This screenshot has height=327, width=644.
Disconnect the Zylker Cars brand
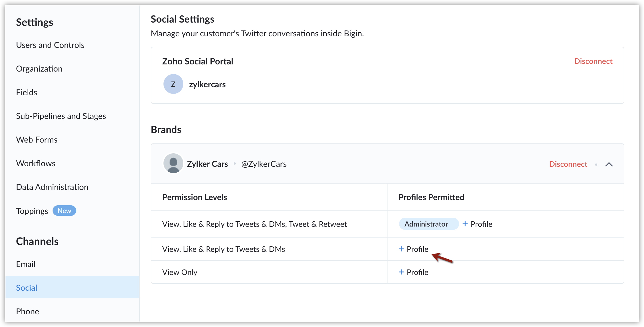point(568,164)
